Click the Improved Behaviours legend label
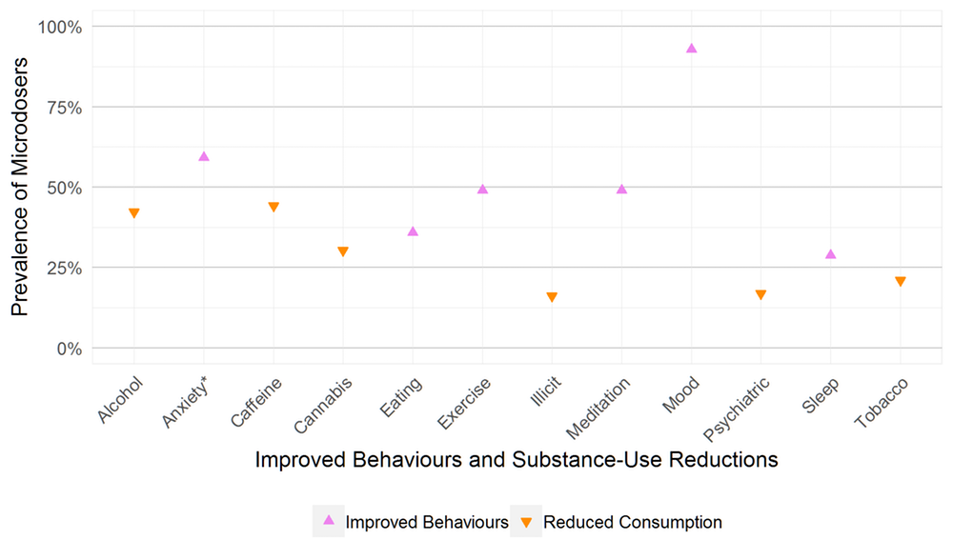Screen dimensions: 953x560 click(427, 522)
